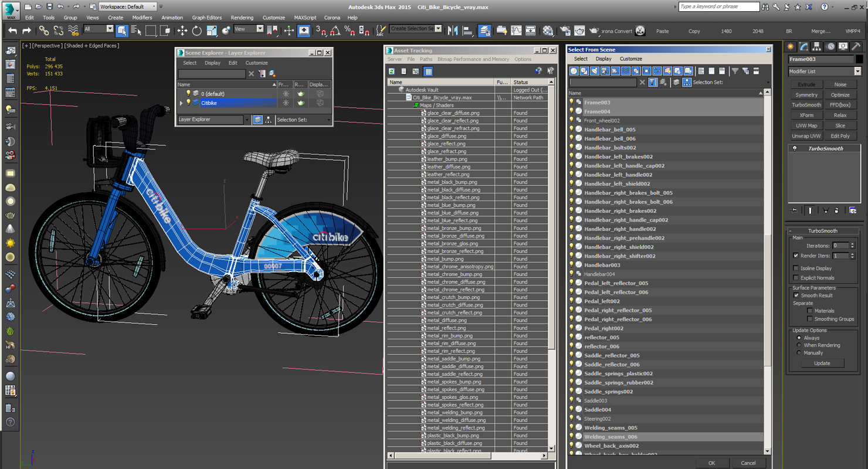Open the Corona menu

click(x=332, y=18)
